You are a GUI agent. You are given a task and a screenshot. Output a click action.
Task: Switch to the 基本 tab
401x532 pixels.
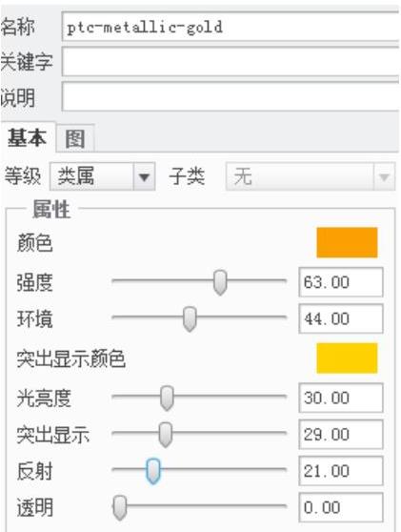click(27, 138)
